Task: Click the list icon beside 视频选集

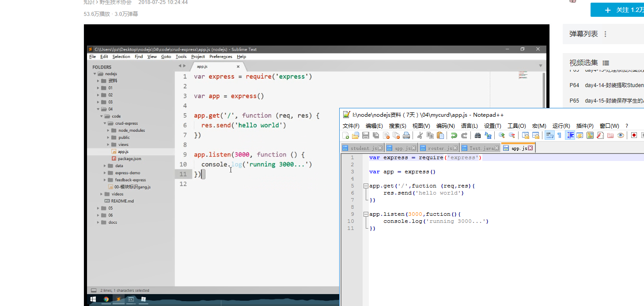Action: (606, 63)
